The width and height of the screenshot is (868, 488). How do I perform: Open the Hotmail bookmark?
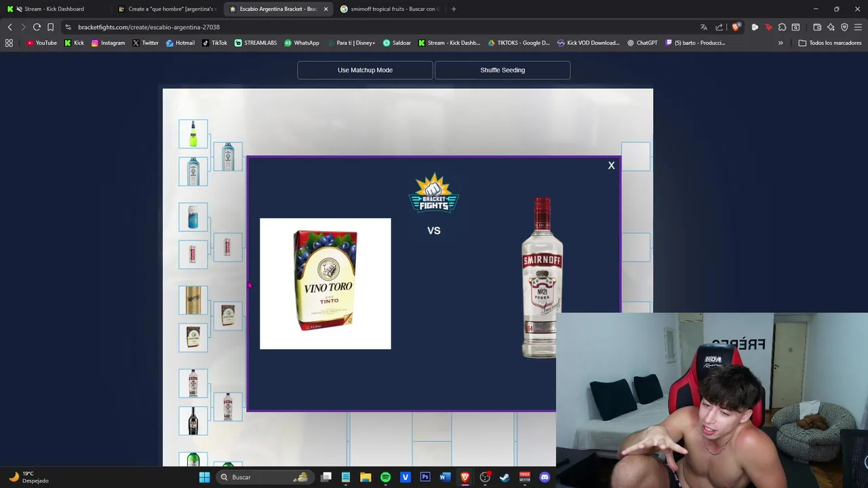click(180, 43)
